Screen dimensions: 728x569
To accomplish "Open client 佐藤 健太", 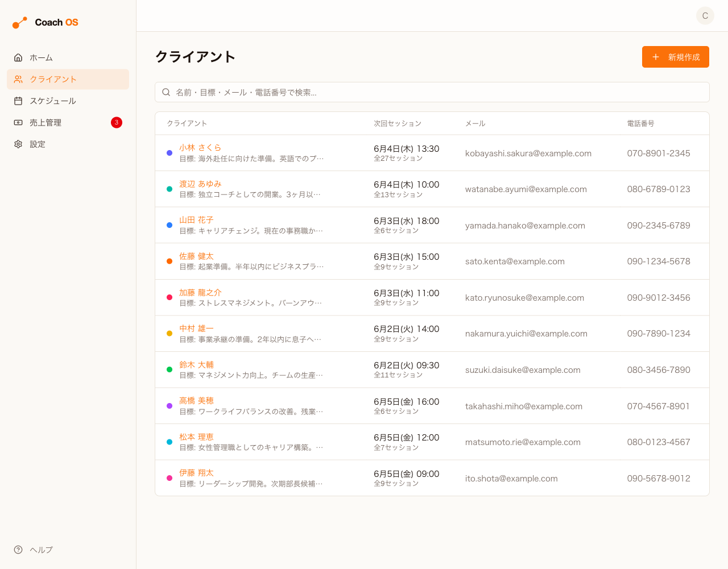I will pos(196,256).
